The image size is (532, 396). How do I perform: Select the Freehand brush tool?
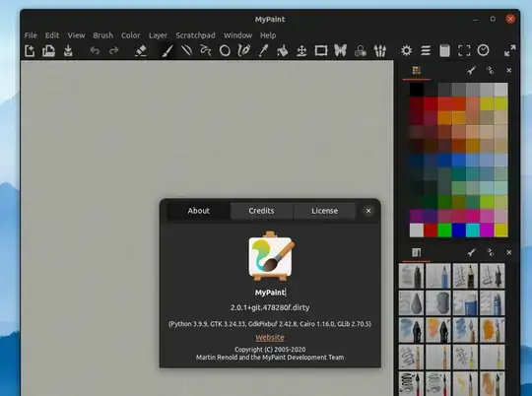167,51
